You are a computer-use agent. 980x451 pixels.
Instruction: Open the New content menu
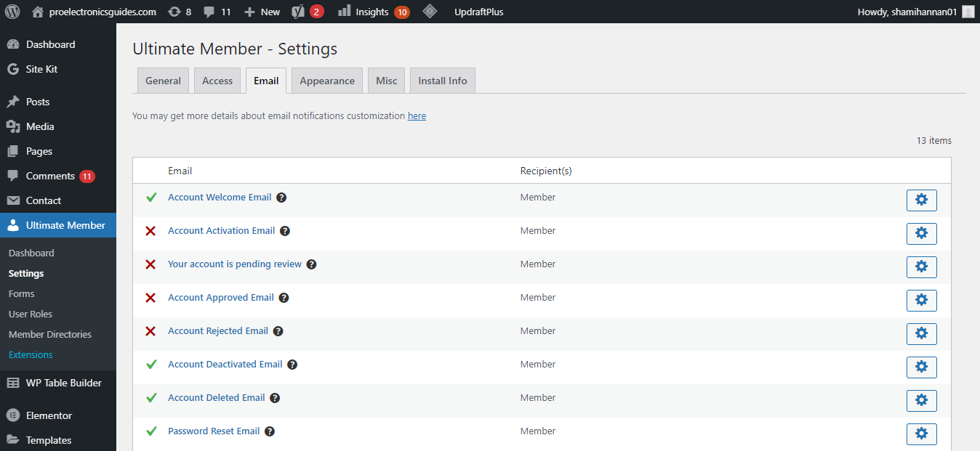[262, 12]
